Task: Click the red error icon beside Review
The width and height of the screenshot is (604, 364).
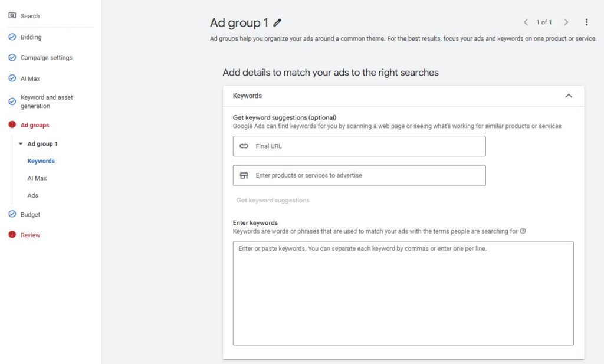Action: tap(12, 235)
